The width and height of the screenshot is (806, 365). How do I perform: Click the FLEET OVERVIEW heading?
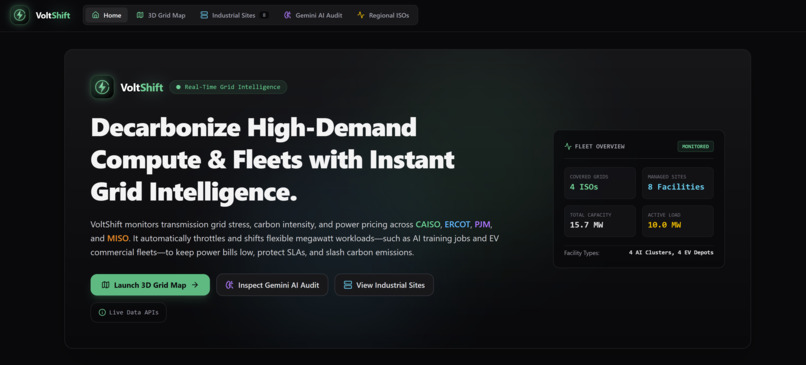pos(600,147)
